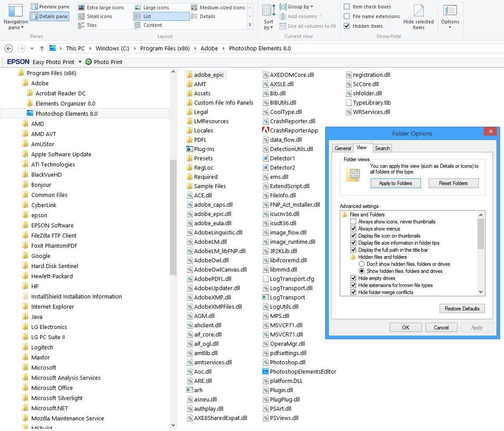Click the Apply to Folders button
Screen dimensions: 504x431
coord(395,183)
